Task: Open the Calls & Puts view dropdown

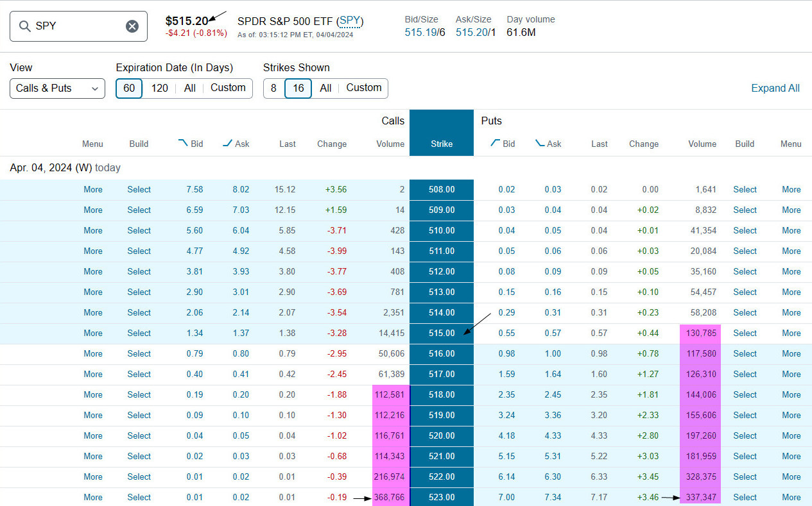Action: [57, 89]
